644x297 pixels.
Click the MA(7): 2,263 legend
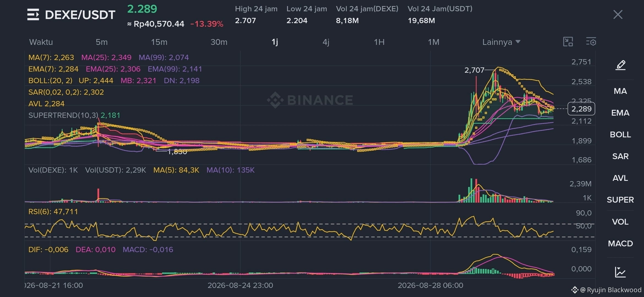click(51, 57)
